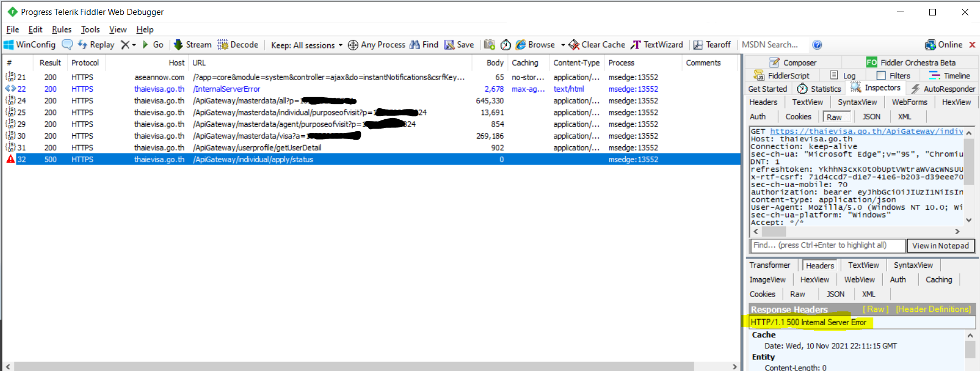Click the request URL hyperlink in Raw view

click(x=866, y=131)
